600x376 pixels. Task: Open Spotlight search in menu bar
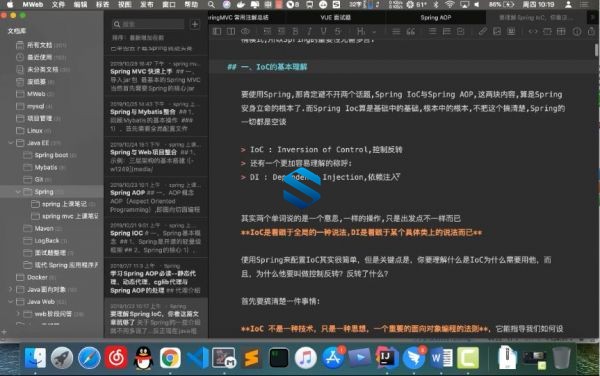(x=211, y=5)
